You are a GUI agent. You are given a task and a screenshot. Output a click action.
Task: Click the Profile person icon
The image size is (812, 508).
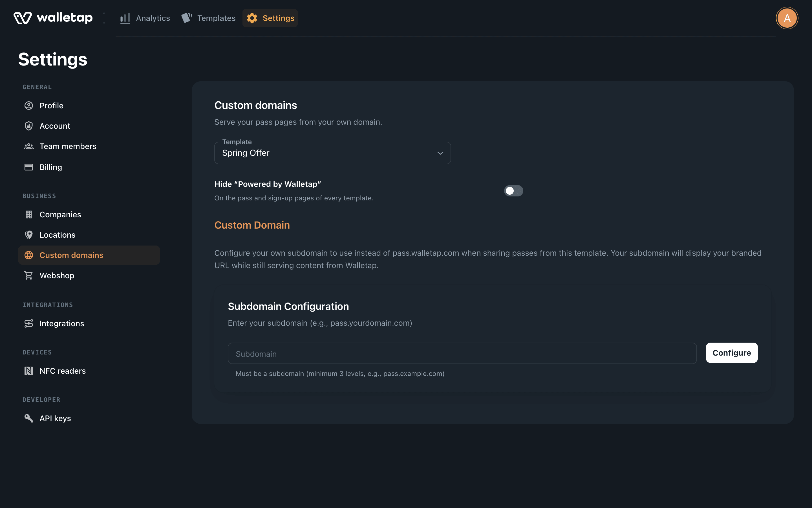(x=29, y=106)
